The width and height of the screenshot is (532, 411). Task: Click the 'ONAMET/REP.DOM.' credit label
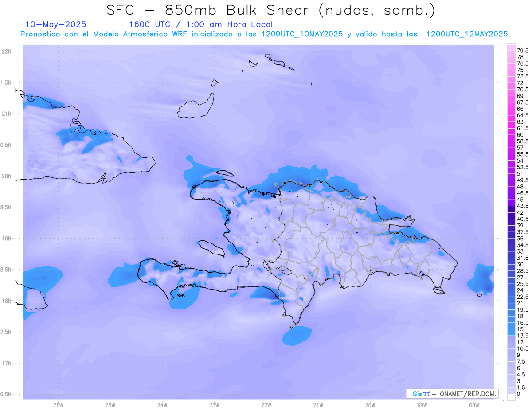[x=468, y=394]
